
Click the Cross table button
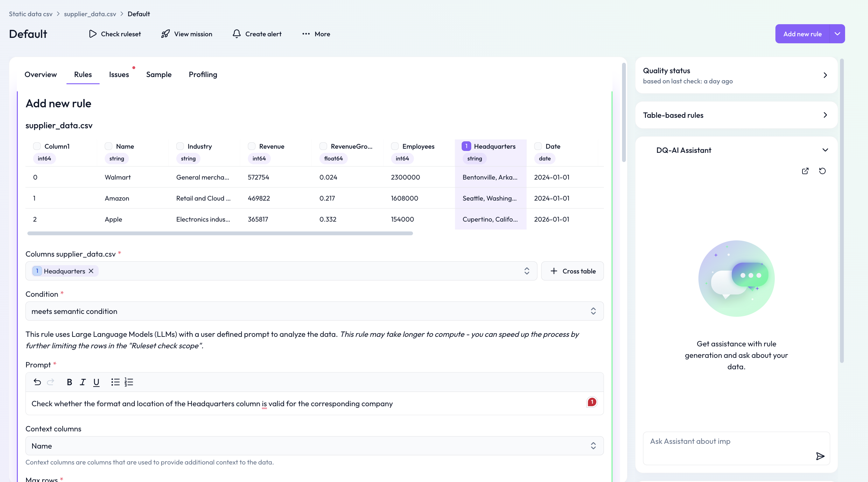572,271
